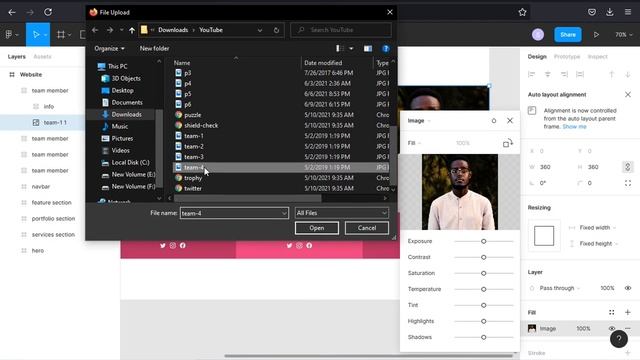This screenshot has height=360, width=640.
Task: Click the New folder button
Action: click(154, 49)
